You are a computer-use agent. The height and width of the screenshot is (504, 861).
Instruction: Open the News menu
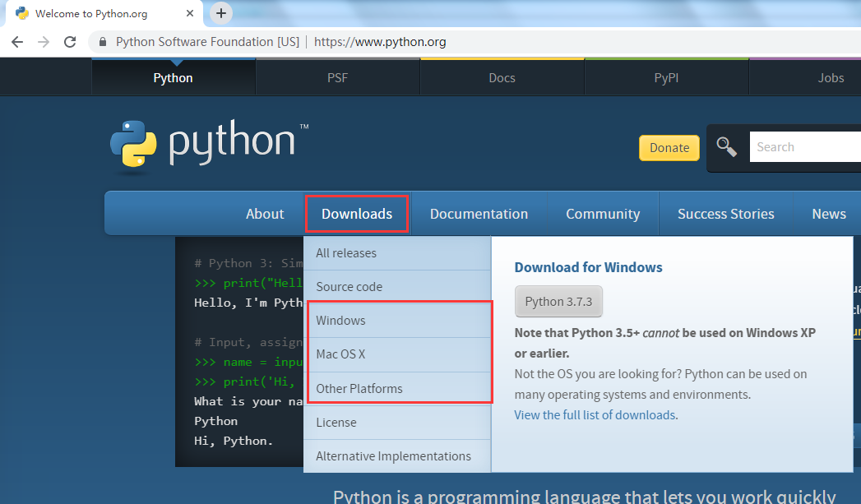[829, 214]
